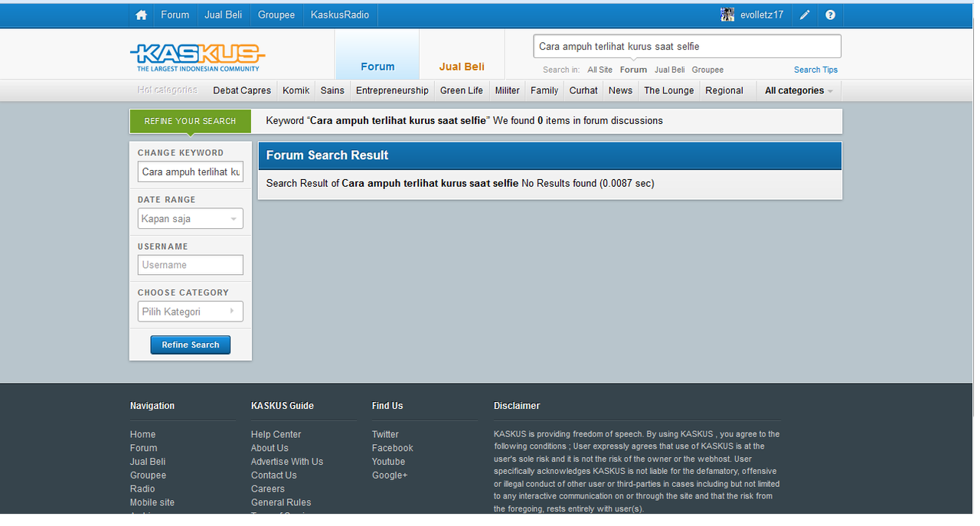Click the Hot categories label
The height and width of the screenshot is (526, 980).
tap(168, 90)
